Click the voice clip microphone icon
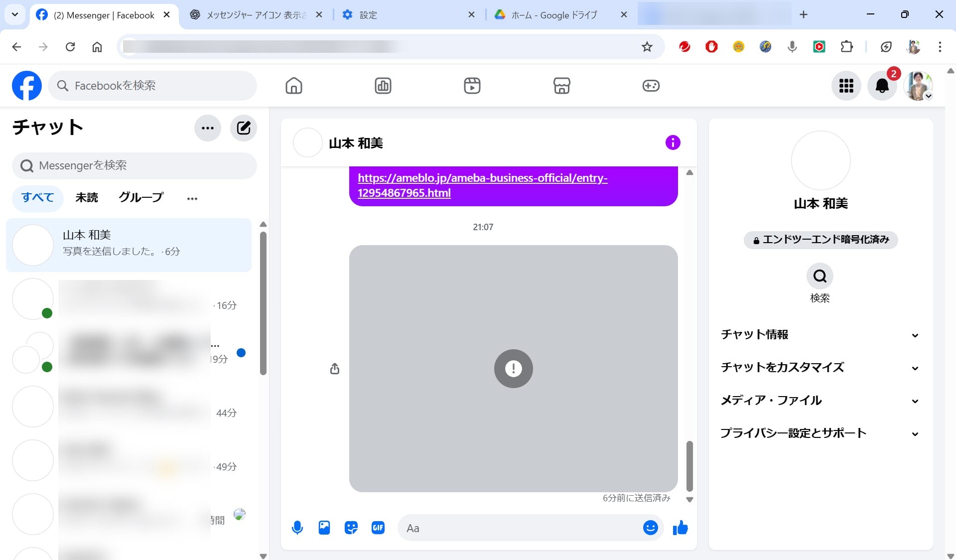This screenshot has width=956, height=560. coord(297,528)
